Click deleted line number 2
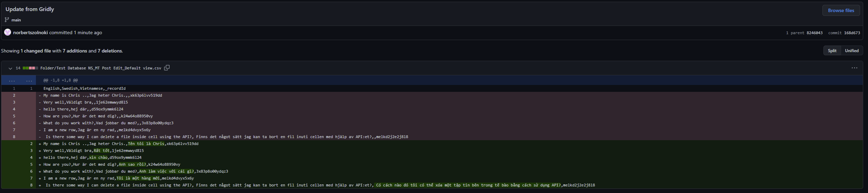868x193 pixels. [x=14, y=95]
